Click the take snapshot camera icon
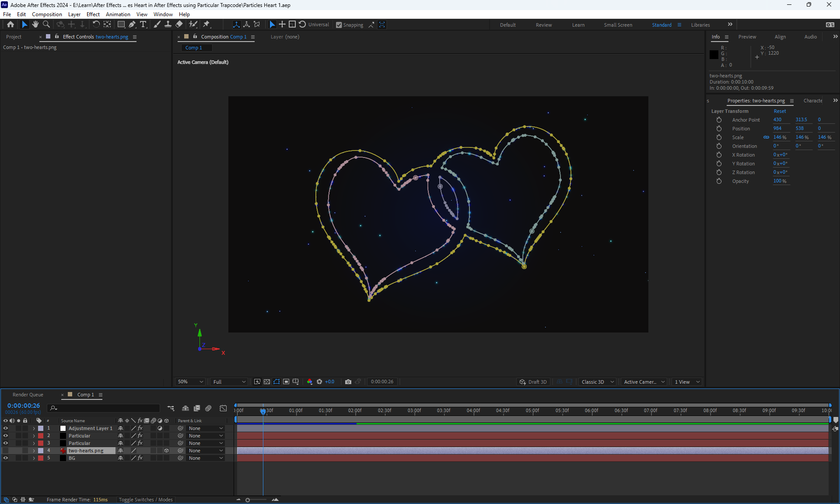Viewport: 840px width, 504px height. pos(348,381)
